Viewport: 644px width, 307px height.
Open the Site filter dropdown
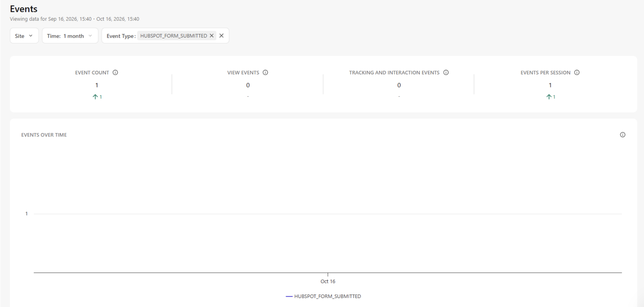pos(24,36)
